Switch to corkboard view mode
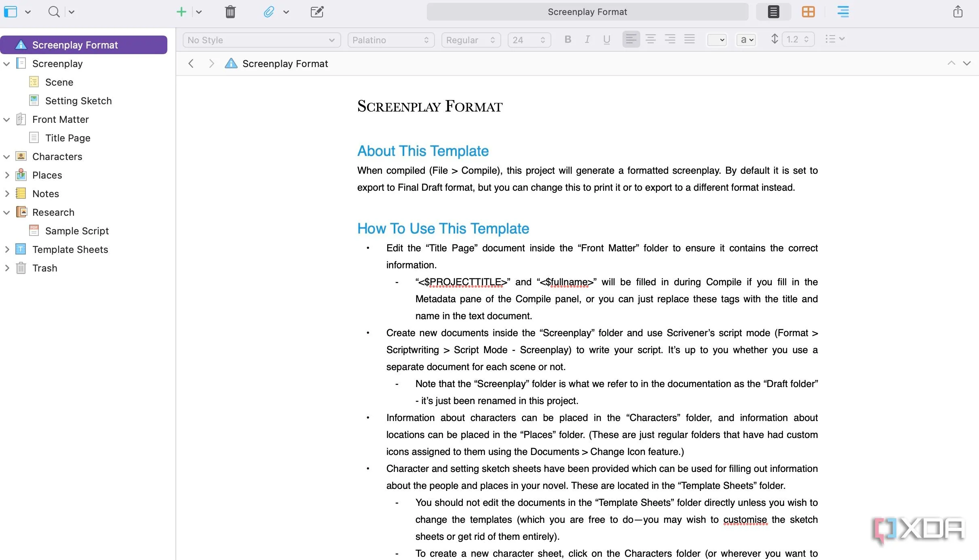Screen dimensions: 979x560 point(808,12)
